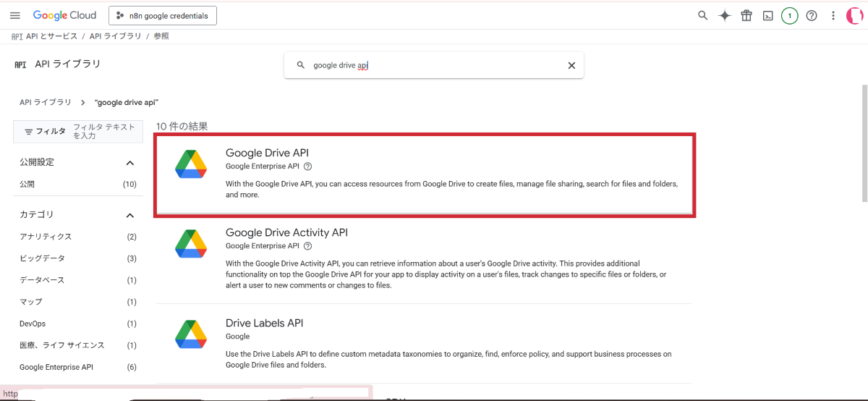Activate Cloud Shell terminal icon
Screen dimensions: 868x401
click(768, 16)
